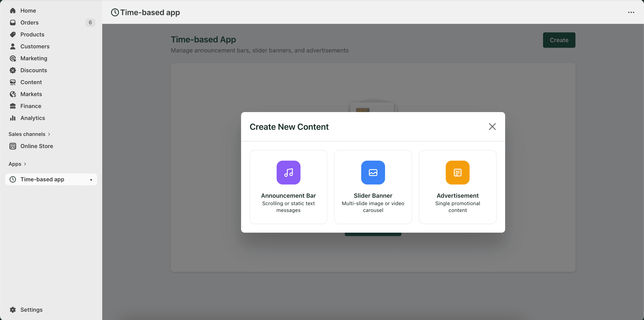Screen dimensions: 644x320
Task: Click the clock icon beside Time-based app header
Action: 115,12
